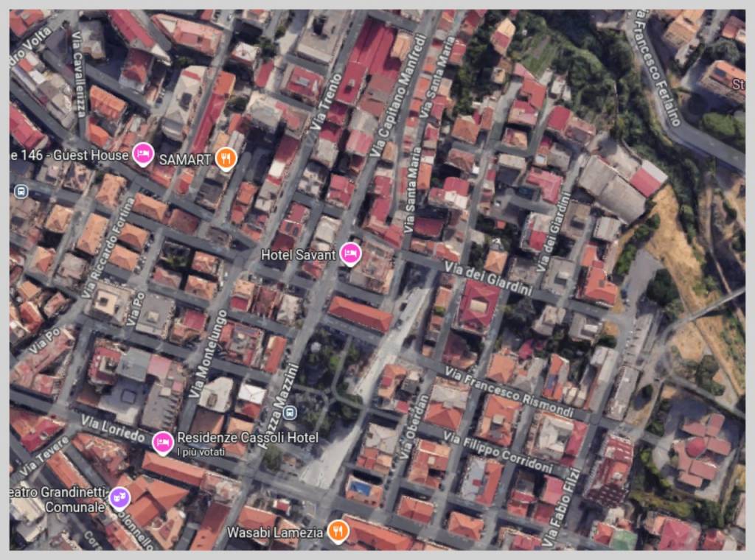The height and width of the screenshot is (560, 755).
Task: Select the bus stop icon below Guest House
Action: point(21,192)
